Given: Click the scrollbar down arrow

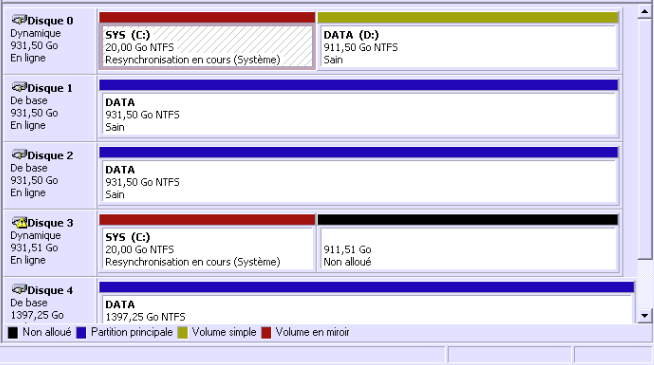Looking at the screenshot, I should [645, 315].
